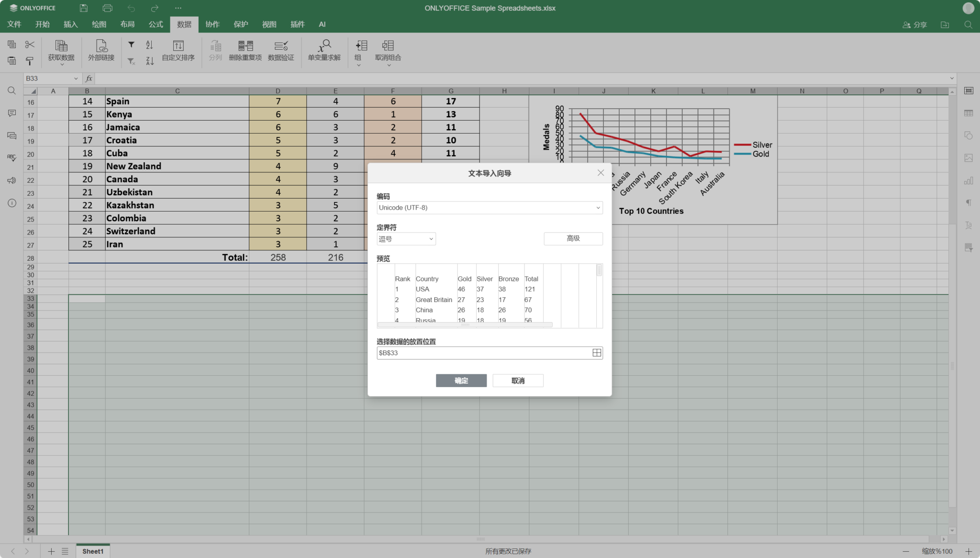Image resolution: width=980 pixels, height=558 pixels.
Task: Click the OK (确定) button in the wizard
Action: pyautogui.click(x=461, y=380)
